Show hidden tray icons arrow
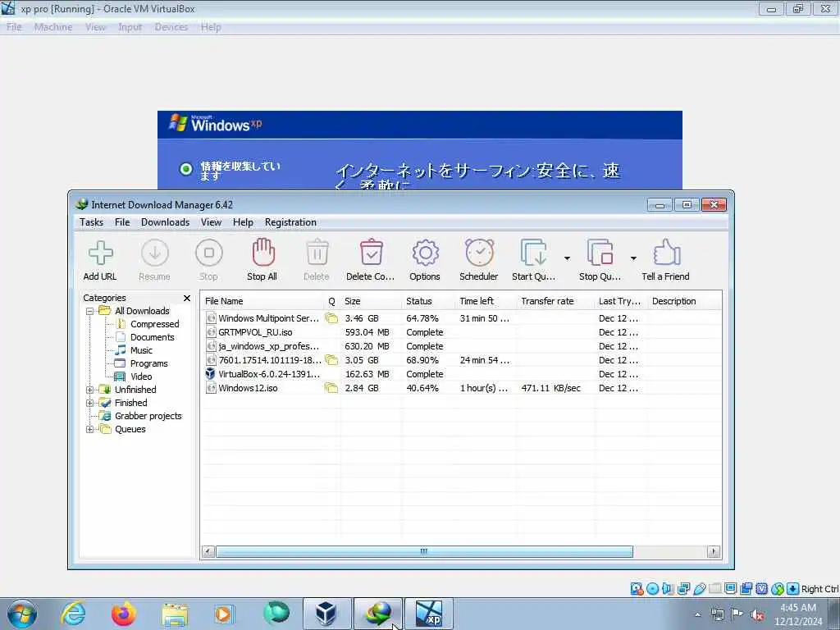 pyautogui.click(x=697, y=615)
